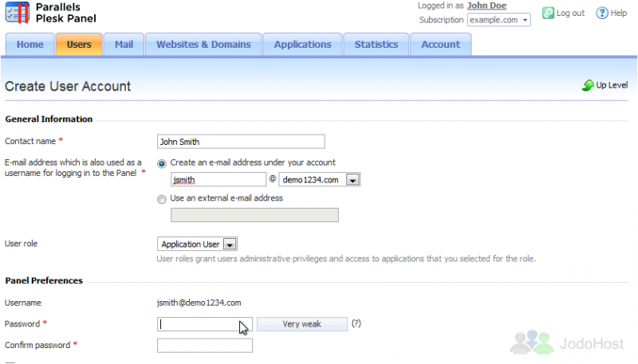Click the Very weak strength indicator
Screen dimensions: 638x364
302,324
